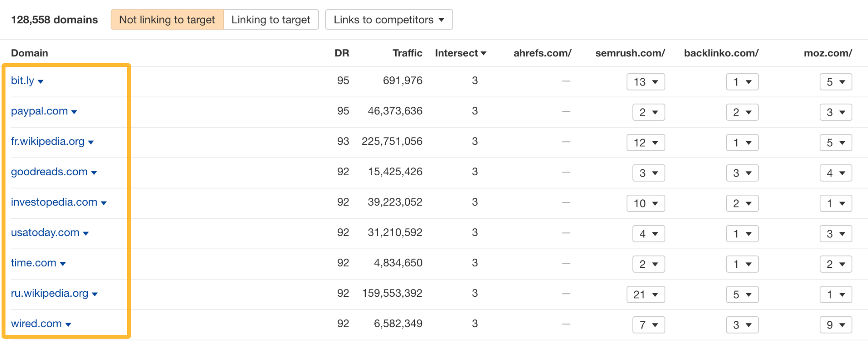
Task: Open the moz.com count 5 dropdown for bit.ly
Action: 835,82
